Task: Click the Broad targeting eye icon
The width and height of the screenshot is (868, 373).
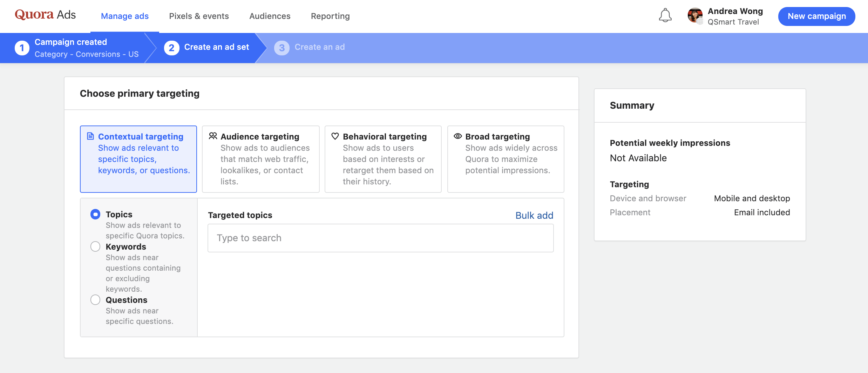Action: pyautogui.click(x=457, y=136)
